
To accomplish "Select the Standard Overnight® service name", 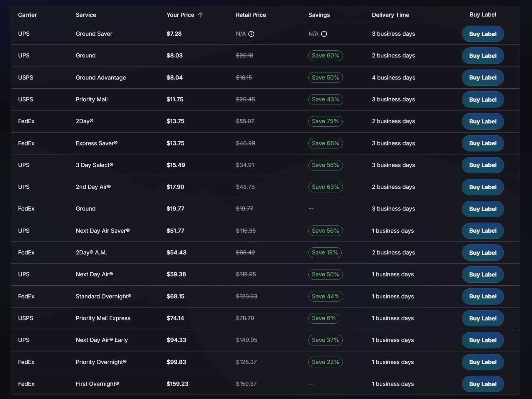I will (x=103, y=297).
